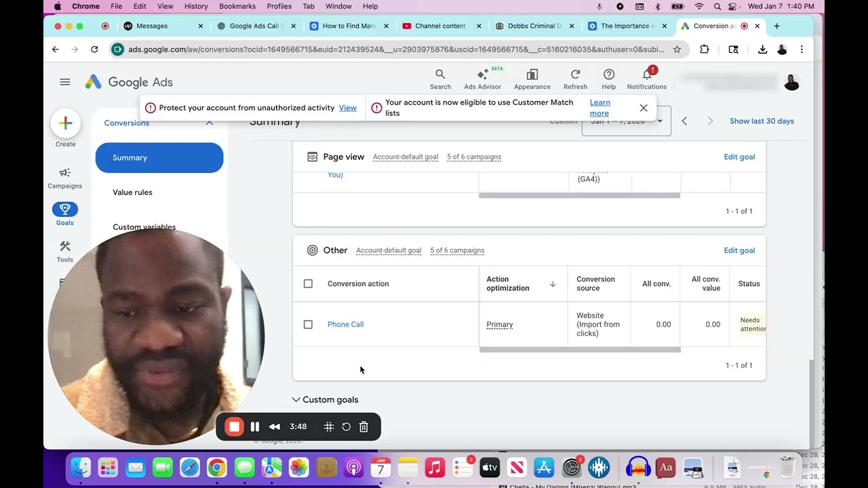Image resolution: width=868 pixels, height=488 pixels.
Task: Edit goal for Other
Action: pyautogui.click(x=739, y=251)
